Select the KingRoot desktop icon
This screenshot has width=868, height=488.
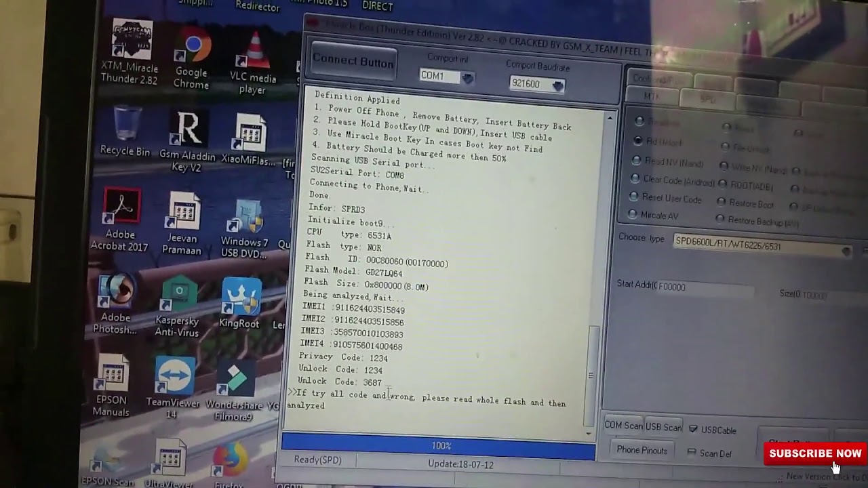coord(240,303)
